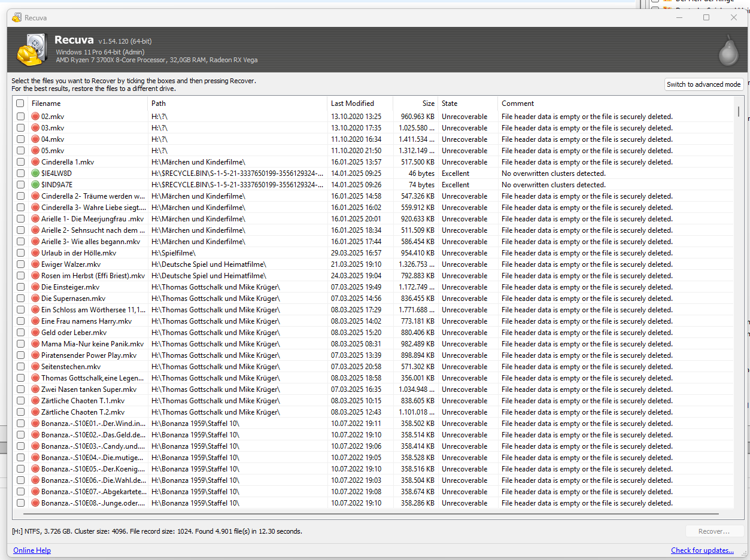Sort list by Comment column header
This screenshot has height=560, width=750.
615,104
